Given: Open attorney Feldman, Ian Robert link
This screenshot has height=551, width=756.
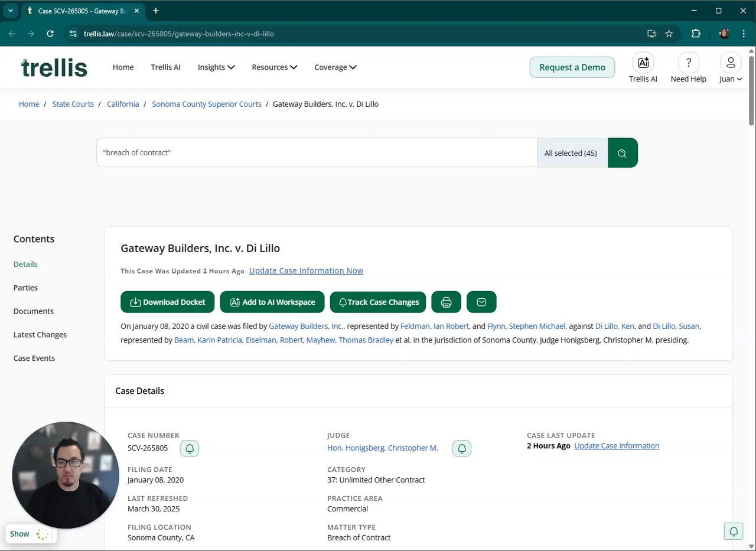Looking at the screenshot, I should [435, 326].
